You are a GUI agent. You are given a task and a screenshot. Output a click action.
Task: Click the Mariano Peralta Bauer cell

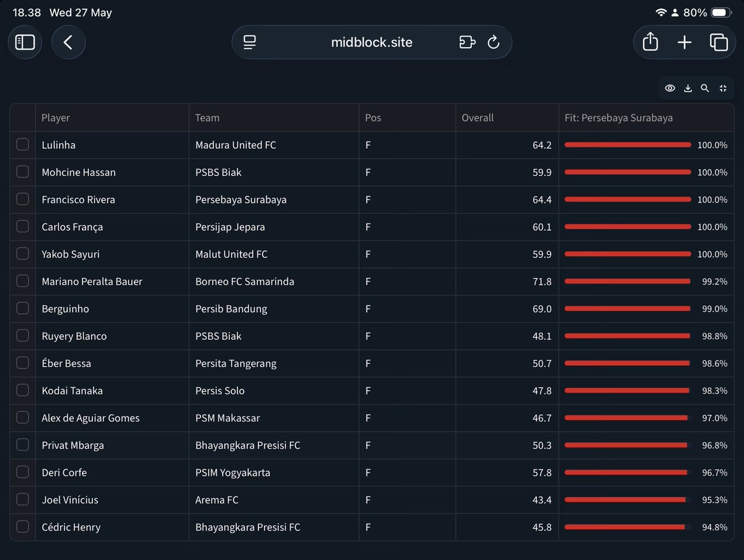pos(112,282)
